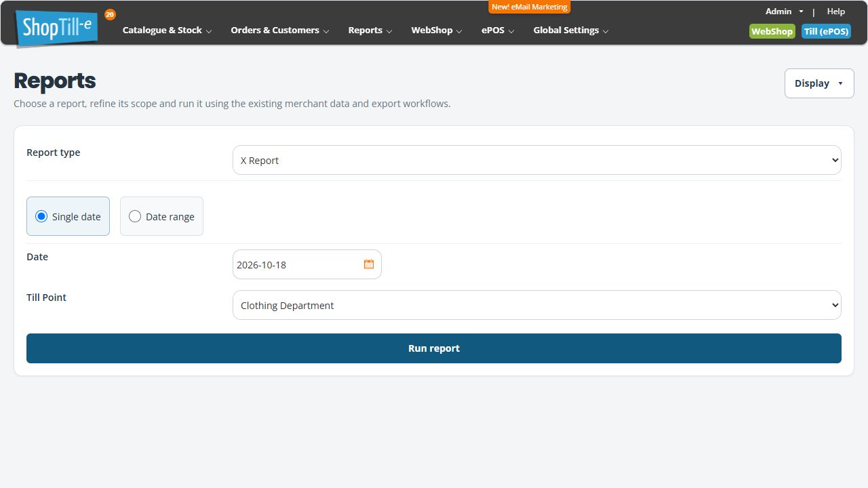Expand the Display dropdown button
Screen dimensions: 868x488
(x=819, y=83)
